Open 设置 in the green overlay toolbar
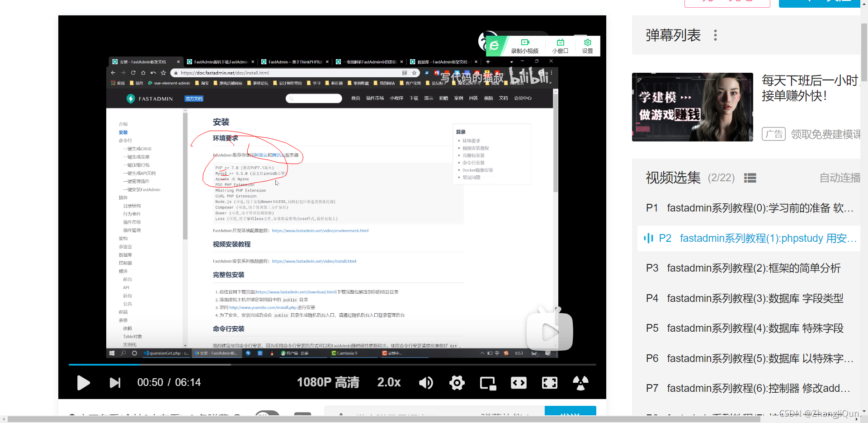Viewport: 868px width, 423px height. (x=588, y=46)
